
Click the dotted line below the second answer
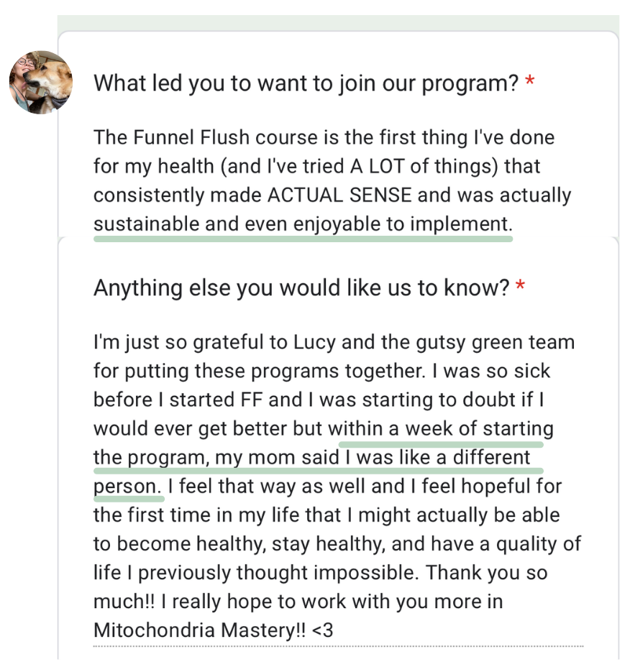pyautogui.click(x=338, y=646)
